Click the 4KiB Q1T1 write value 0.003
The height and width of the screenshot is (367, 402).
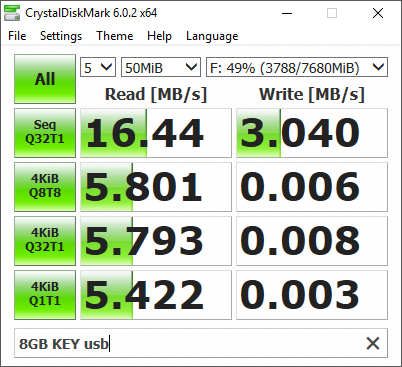tap(312, 295)
